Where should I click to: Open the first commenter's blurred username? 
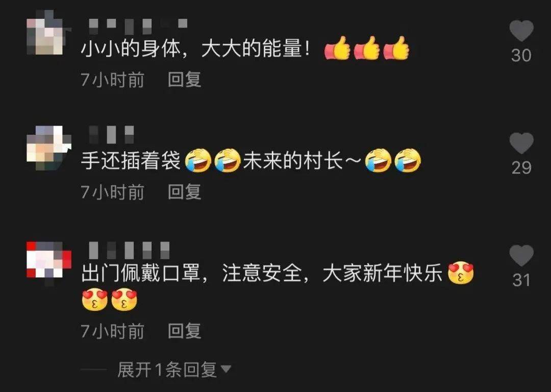click(138, 25)
